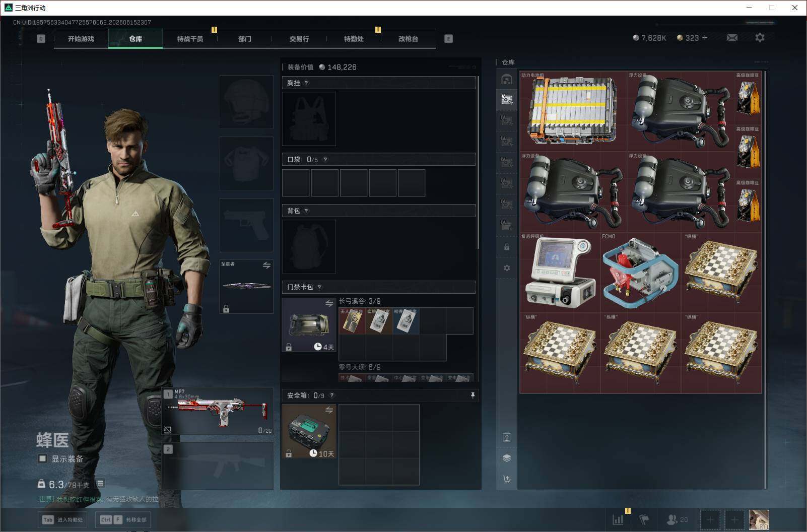Click the flag icon in bottom bar
807x532 pixels.
[x=644, y=519]
